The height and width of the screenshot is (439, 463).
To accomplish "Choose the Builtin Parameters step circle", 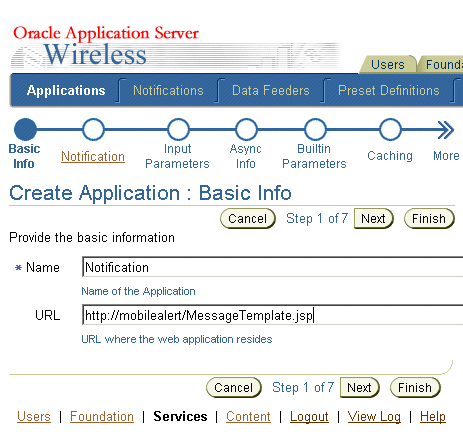I will click(x=315, y=129).
